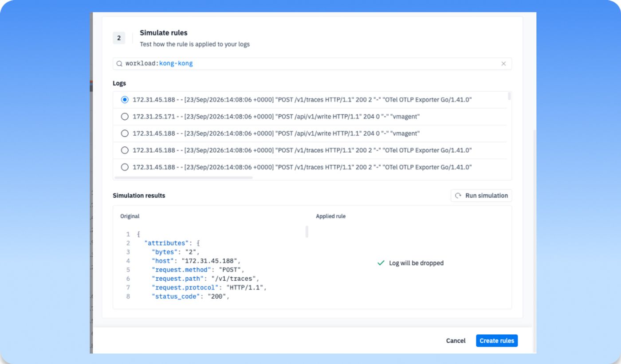This screenshot has width=621, height=364.
Task: Select the first log radio button for /v1/traces
Action: pyautogui.click(x=125, y=100)
